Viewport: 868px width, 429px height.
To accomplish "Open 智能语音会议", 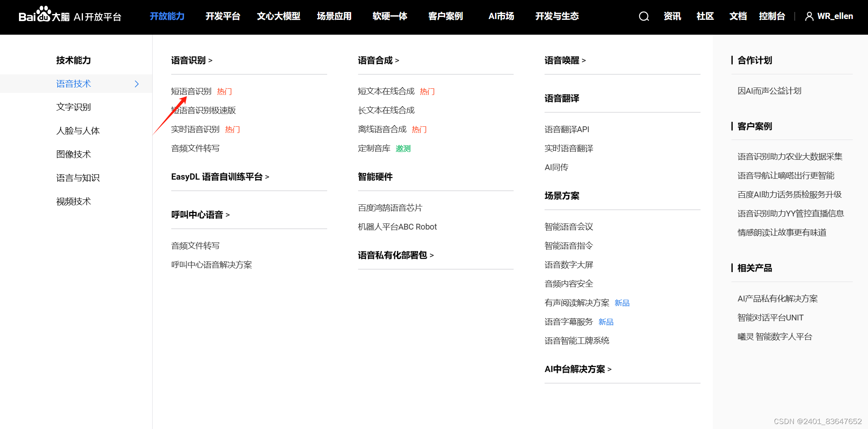I will coord(569,227).
